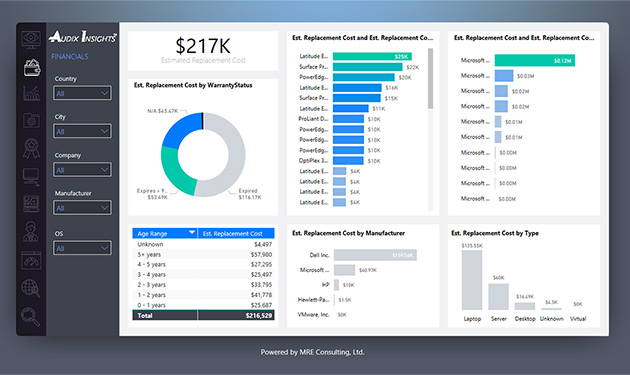Select the Laptop bar in Type chart
The width and height of the screenshot is (630, 375).
(x=472, y=280)
